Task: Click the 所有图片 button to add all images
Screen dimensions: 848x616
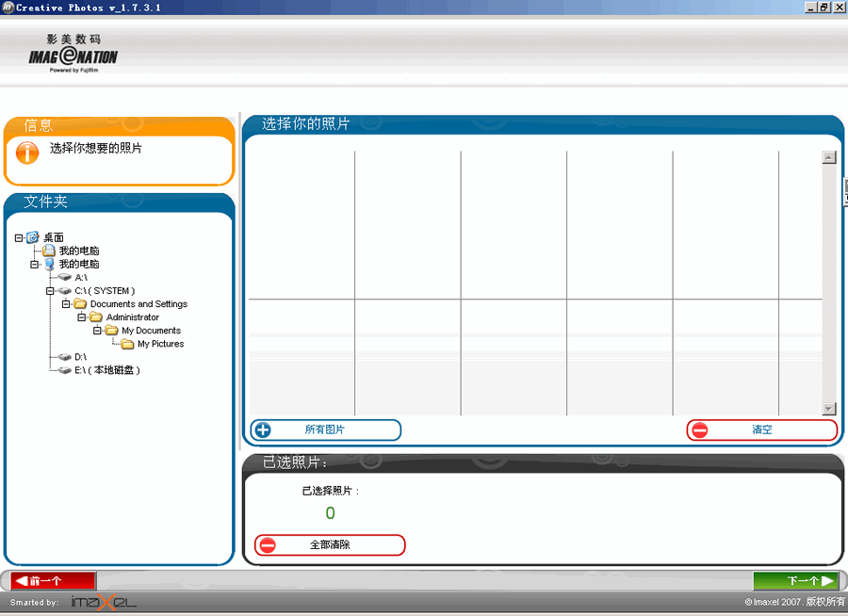Action: point(324,430)
